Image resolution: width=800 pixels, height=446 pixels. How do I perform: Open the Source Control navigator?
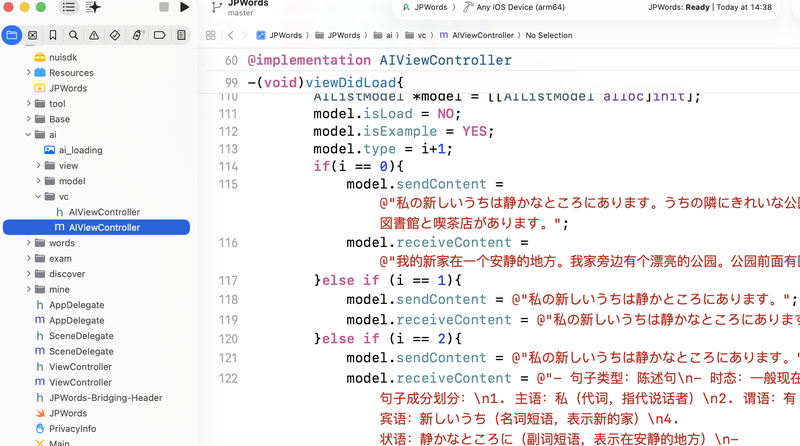tap(33, 35)
